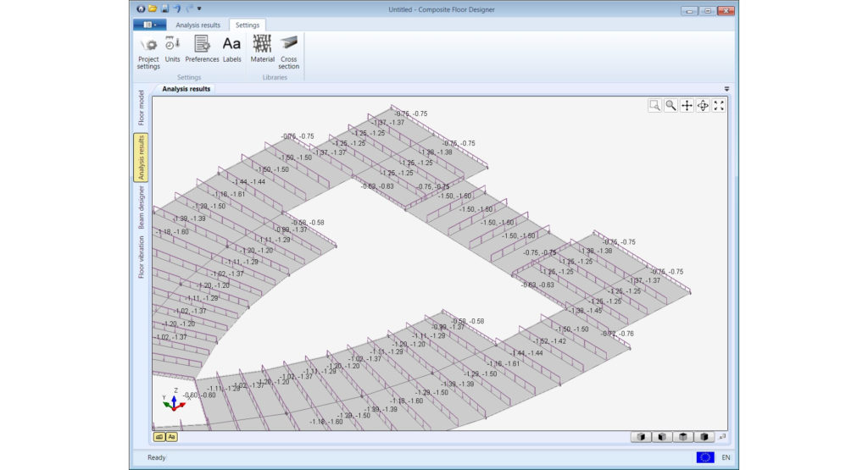Image resolution: width=868 pixels, height=470 pixels.
Task: Select the magnifier zoom tool
Action: click(x=671, y=106)
